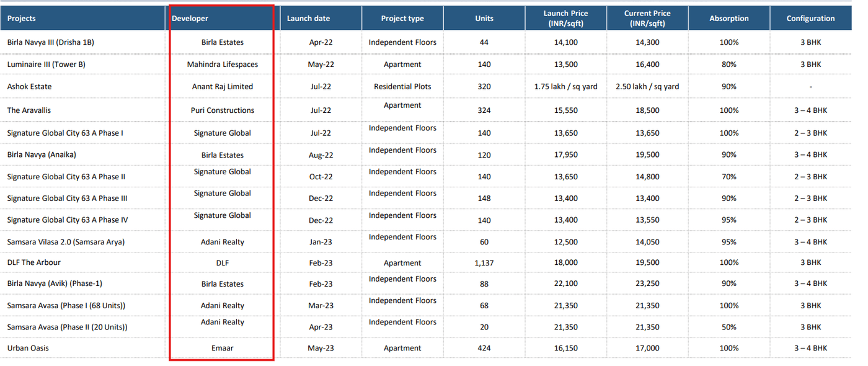Select the Current Price (INR/sqft) header
The height and width of the screenshot is (366, 868).
tap(647, 18)
